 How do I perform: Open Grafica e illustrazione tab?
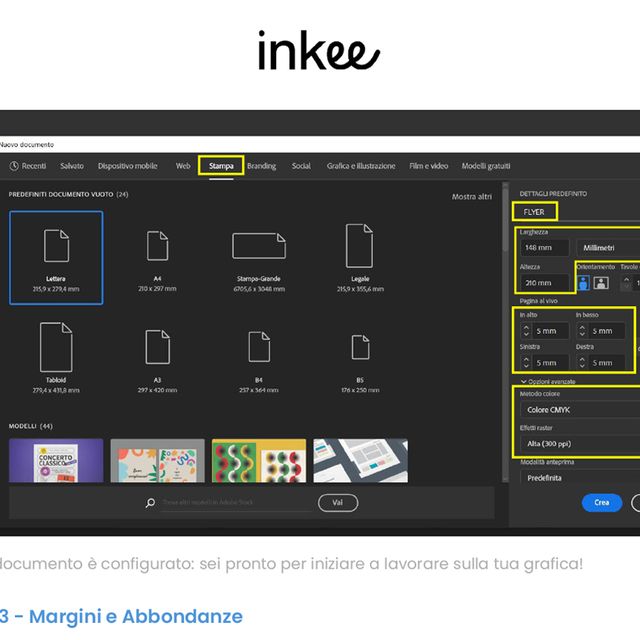click(x=361, y=166)
